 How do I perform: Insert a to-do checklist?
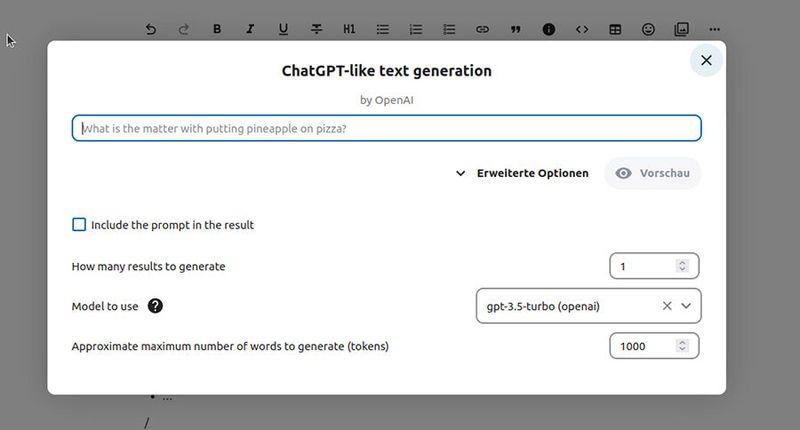click(x=449, y=29)
